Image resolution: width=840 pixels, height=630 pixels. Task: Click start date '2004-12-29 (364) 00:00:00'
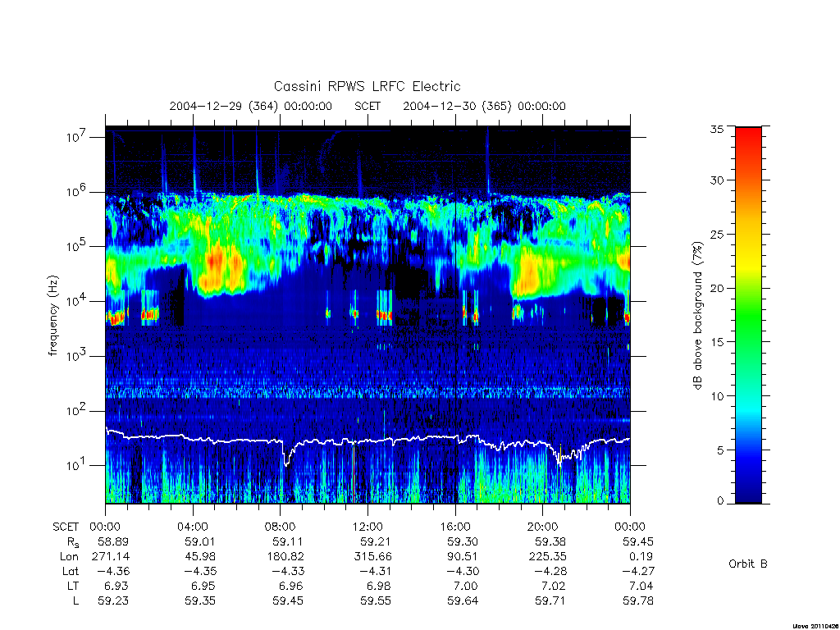point(251,106)
